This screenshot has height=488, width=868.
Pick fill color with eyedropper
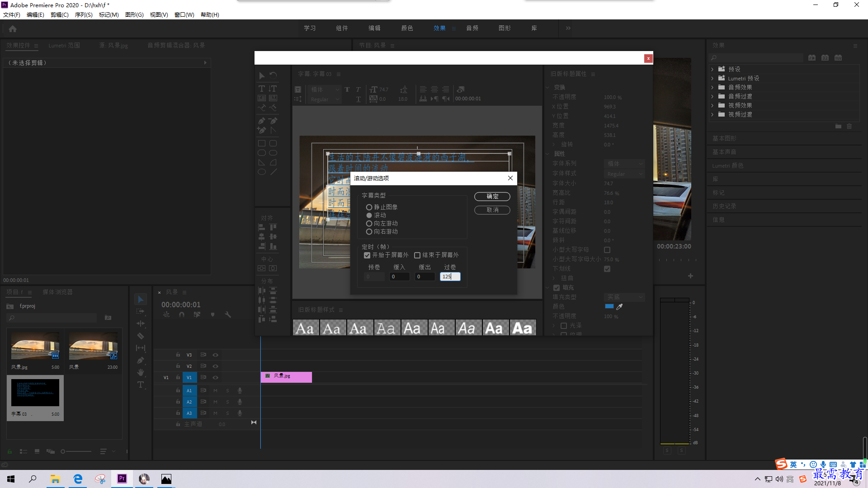click(620, 306)
